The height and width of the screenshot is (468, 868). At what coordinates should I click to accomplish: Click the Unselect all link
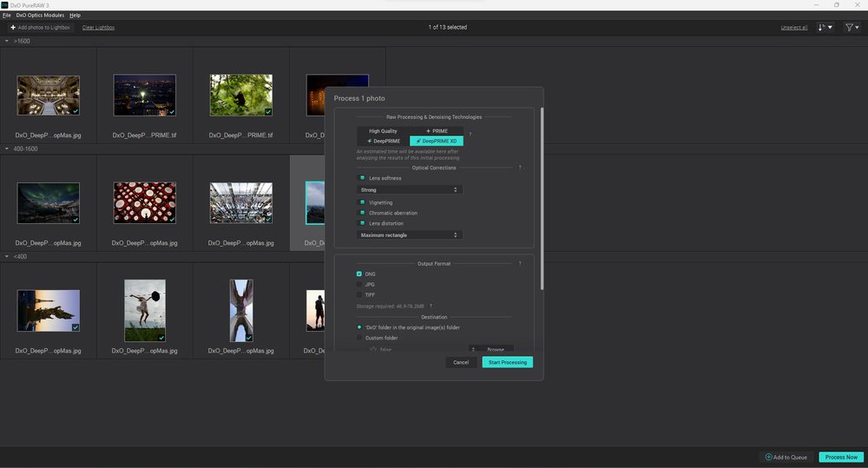pos(794,27)
